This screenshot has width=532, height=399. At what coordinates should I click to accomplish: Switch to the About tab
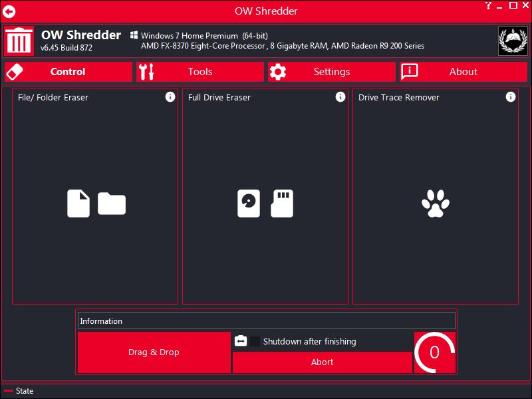463,71
